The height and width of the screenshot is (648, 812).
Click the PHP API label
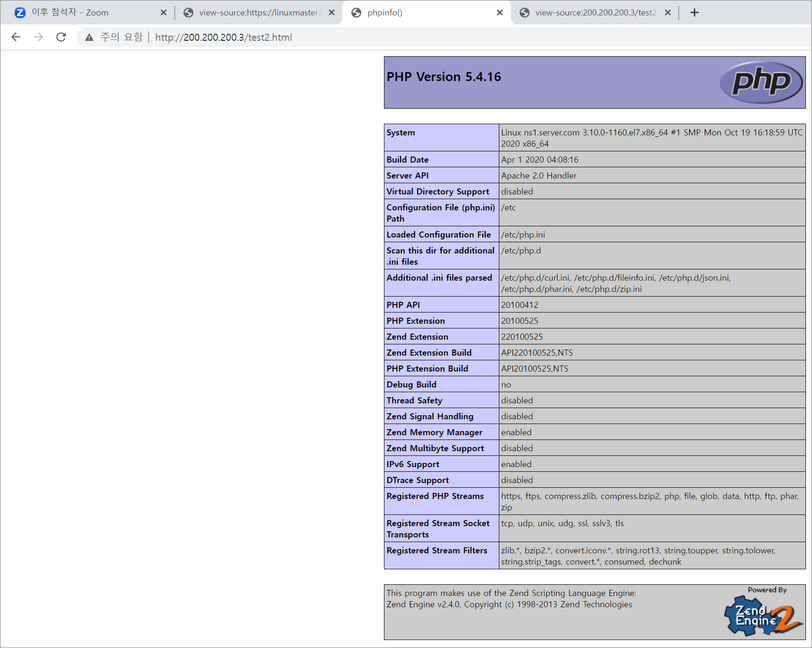(x=403, y=305)
